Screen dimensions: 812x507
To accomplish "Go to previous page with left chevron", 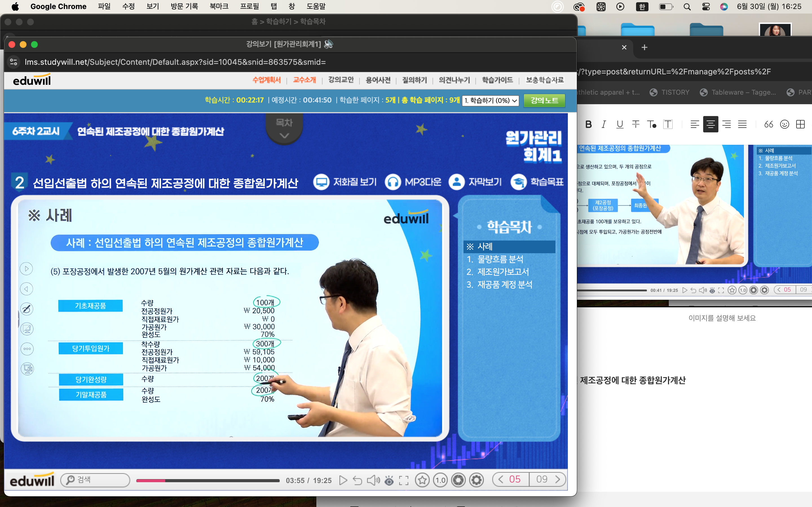I will coord(501,479).
